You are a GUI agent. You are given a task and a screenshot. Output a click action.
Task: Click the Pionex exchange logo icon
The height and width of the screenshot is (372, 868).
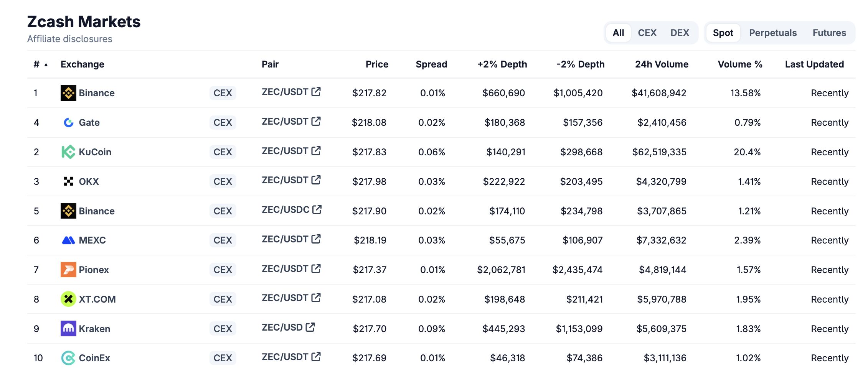pos(68,270)
